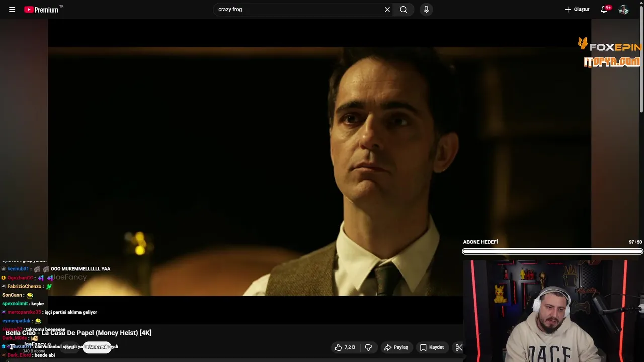
Task: Open JoeFancy channel avatar
Action: click(x=13, y=347)
